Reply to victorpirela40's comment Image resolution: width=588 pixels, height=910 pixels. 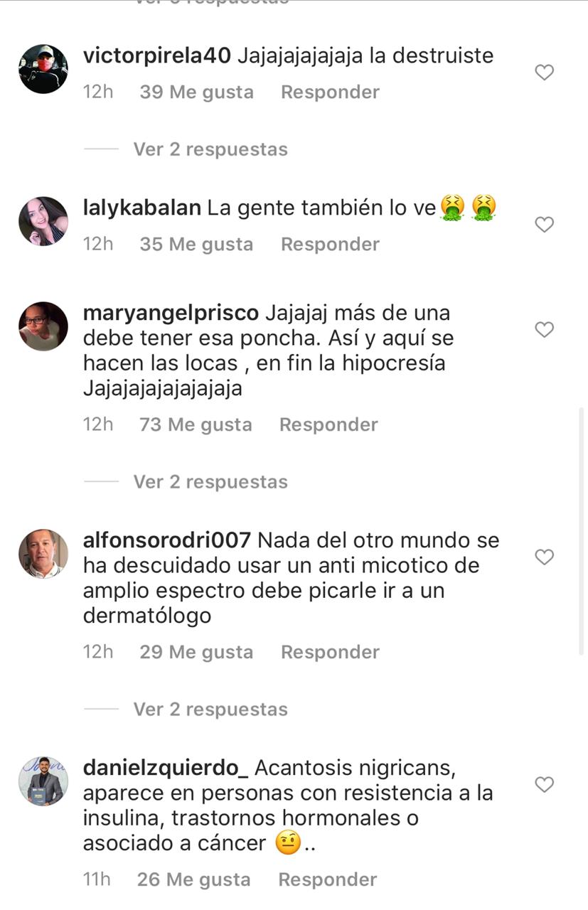tap(330, 92)
